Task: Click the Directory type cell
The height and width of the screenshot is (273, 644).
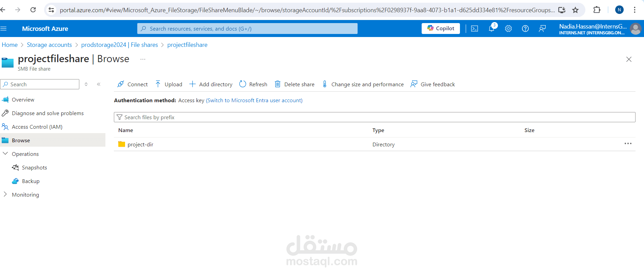Action: [383, 144]
